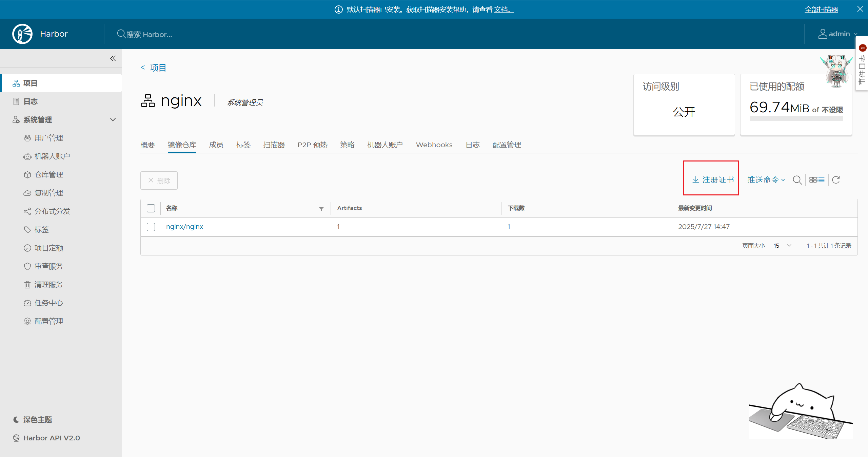This screenshot has height=457, width=868.
Task: Click the Harbor lighthouse logo
Action: (22, 34)
